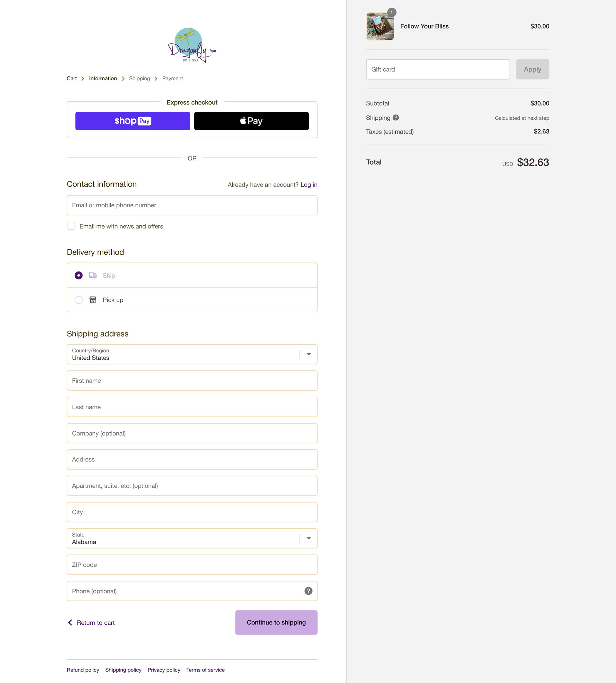
Task: Focus the Gift card input field
Action: [438, 69]
